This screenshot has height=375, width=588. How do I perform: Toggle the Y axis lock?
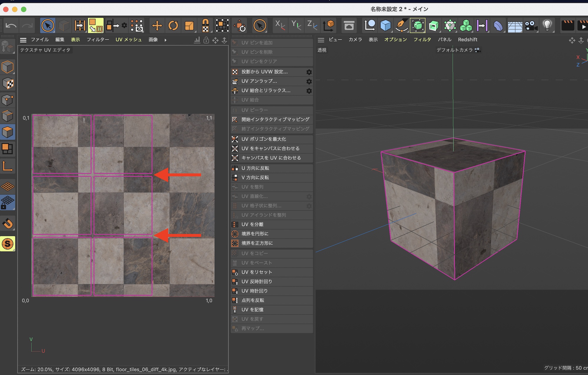[296, 25]
